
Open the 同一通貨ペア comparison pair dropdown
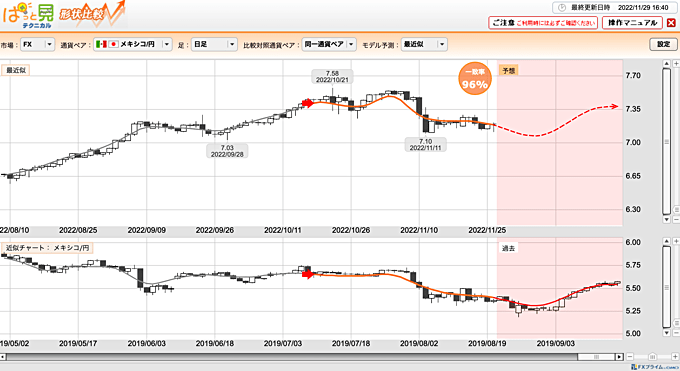point(329,44)
